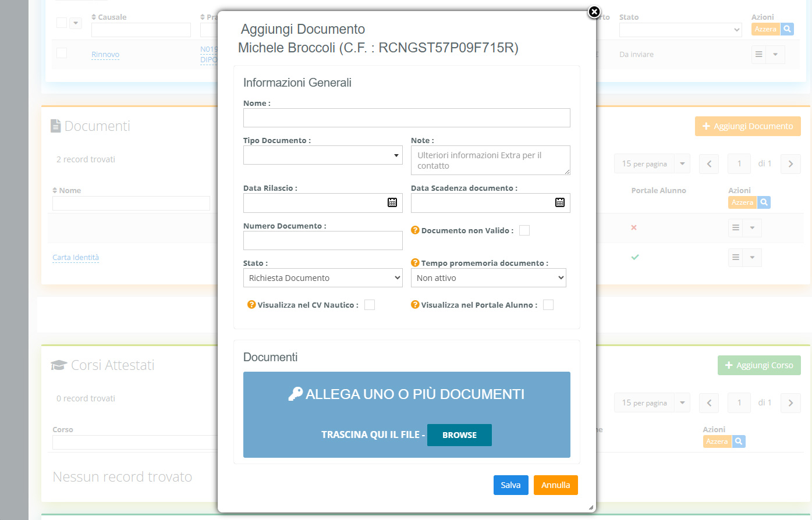Click the search icon in the top Azioni filter

tap(787, 29)
